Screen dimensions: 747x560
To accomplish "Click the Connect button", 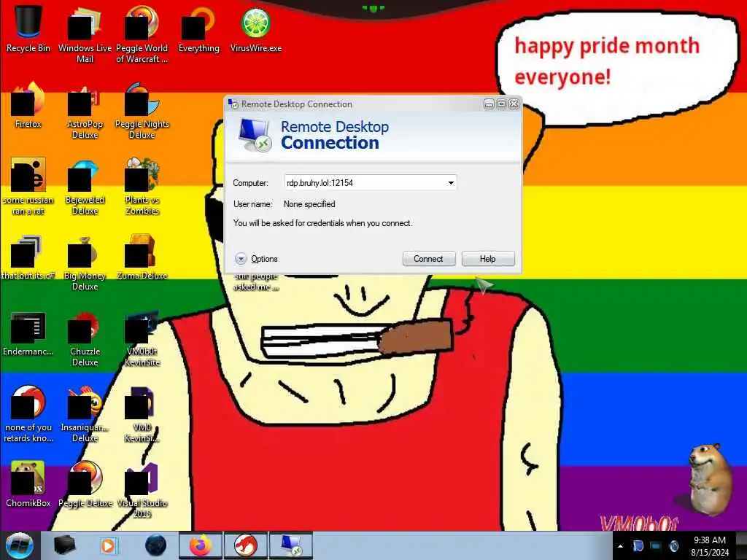I will pos(429,259).
